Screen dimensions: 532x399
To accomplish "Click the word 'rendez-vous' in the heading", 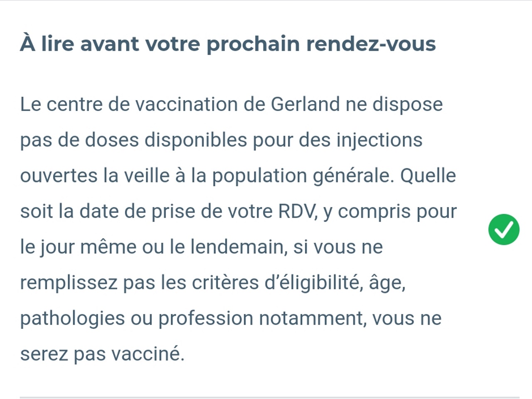I will point(371,44).
